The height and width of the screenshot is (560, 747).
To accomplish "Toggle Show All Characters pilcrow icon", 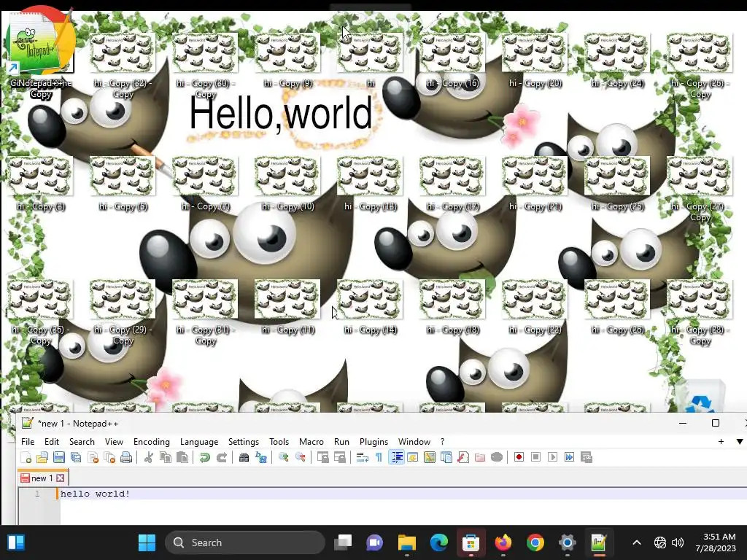I will (x=379, y=458).
